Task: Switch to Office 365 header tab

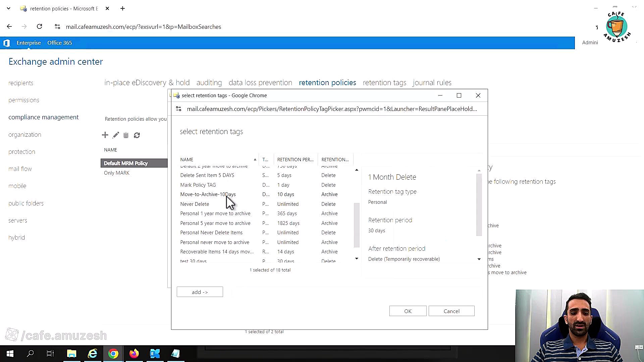Action: pyautogui.click(x=60, y=43)
